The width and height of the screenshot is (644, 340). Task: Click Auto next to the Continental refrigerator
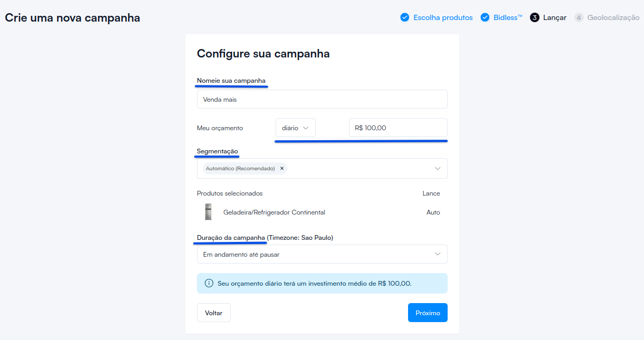(x=433, y=212)
